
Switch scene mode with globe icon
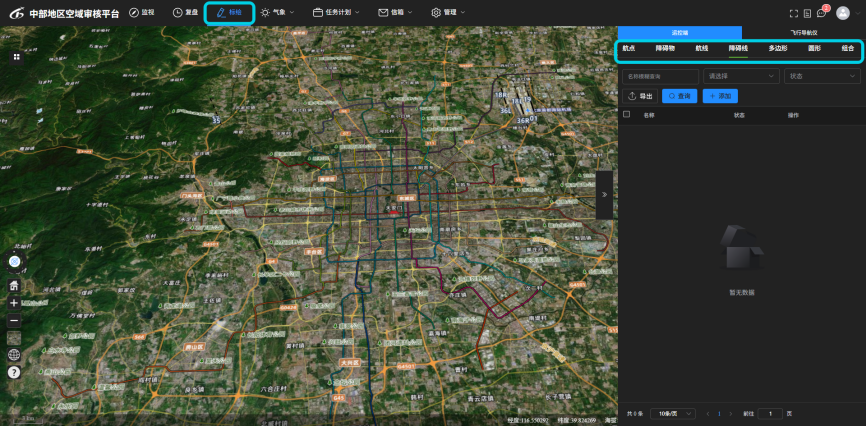coord(14,355)
